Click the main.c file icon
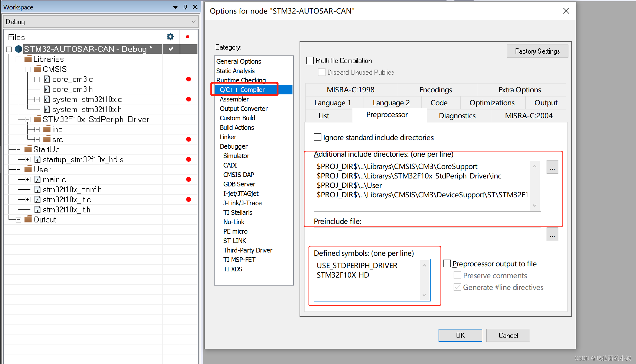 click(x=37, y=180)
